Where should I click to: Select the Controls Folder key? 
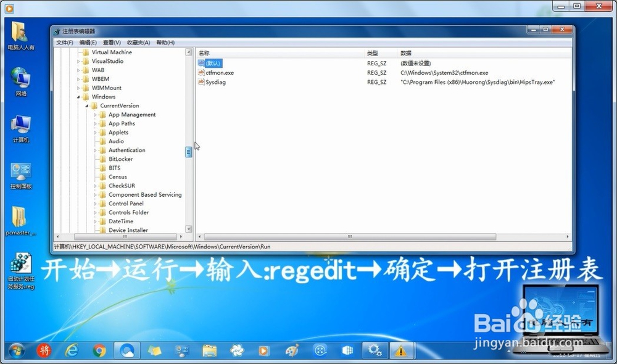pyautogui.click(x=129, y=212)
